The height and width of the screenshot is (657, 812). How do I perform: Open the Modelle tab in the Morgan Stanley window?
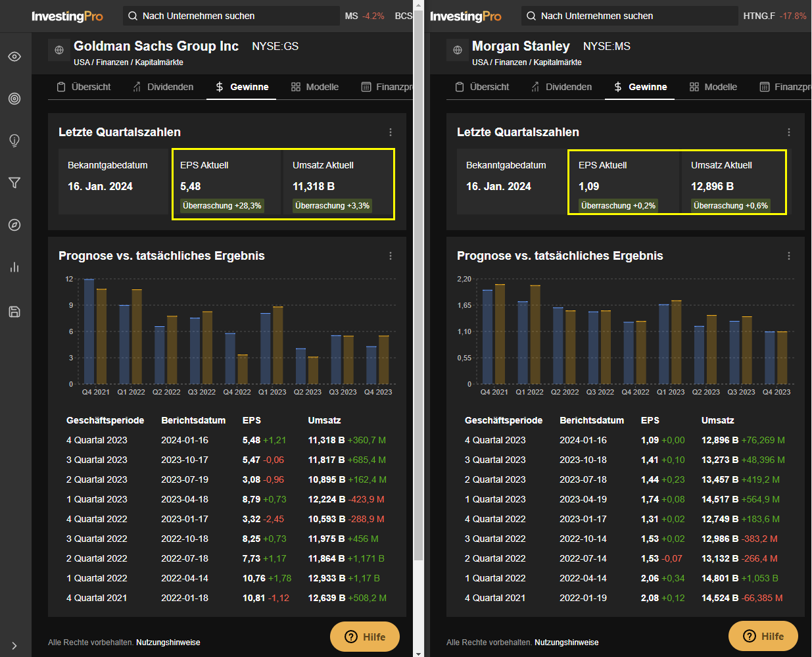coord(713,87)
